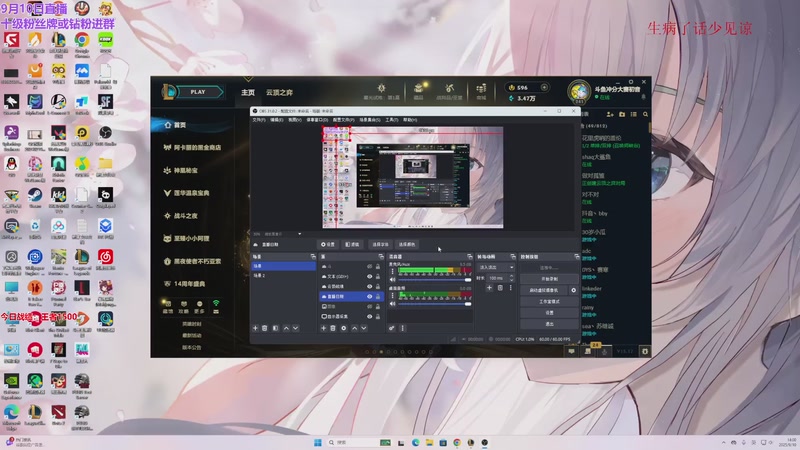Open source properties gear in OBS sources toolbar
Viewport: 800px width, 450px height.
[x=343, y=328]
